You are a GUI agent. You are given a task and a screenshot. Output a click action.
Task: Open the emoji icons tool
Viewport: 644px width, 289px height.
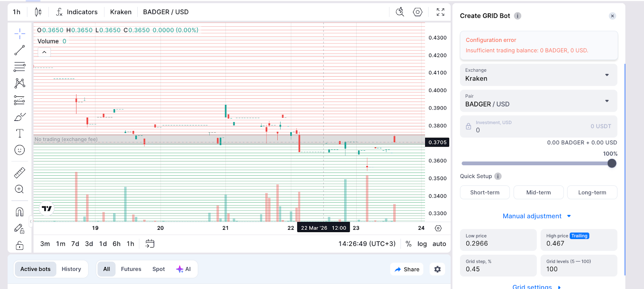pyautogui.click(x=20, y=150)
